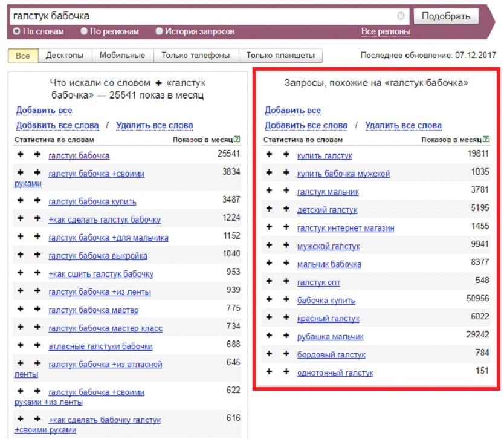Viewport: 504px width, 439px height.
Task: Switch to the 'Только телефоны' tab
Action: tap(196, 56)
